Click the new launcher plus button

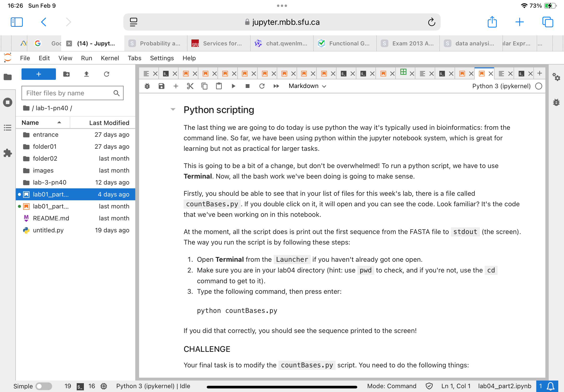pos(38,74)
